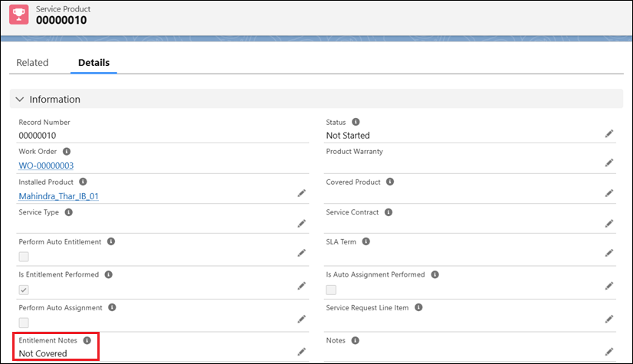633x364 pixels.
Task: Toggle the Perform Auto Entitlement checkbox
Action: pyautogui.click(x=24, y=257)
